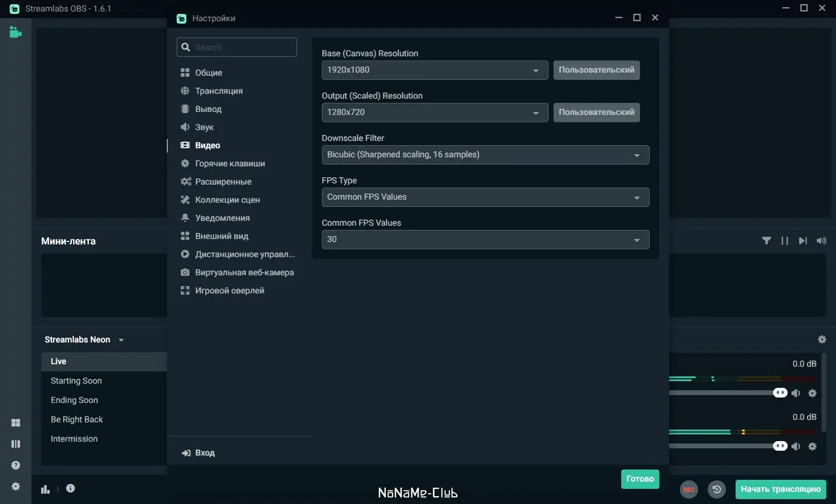Open the FPS Type dropdown

[485, 197]
